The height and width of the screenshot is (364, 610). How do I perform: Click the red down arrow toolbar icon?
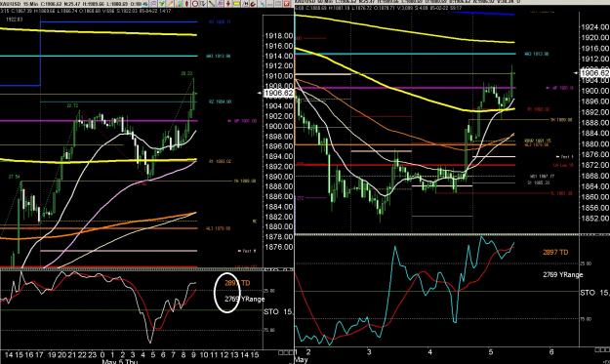228,4
